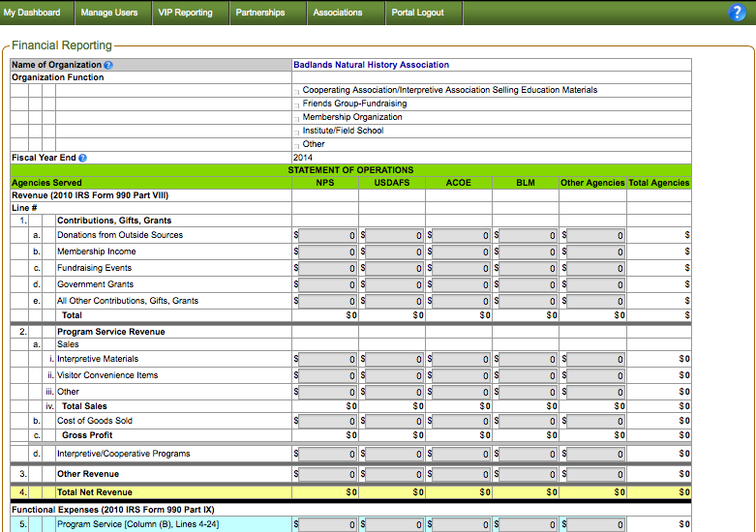Open the My Dashboard menu item

point(32,13)
